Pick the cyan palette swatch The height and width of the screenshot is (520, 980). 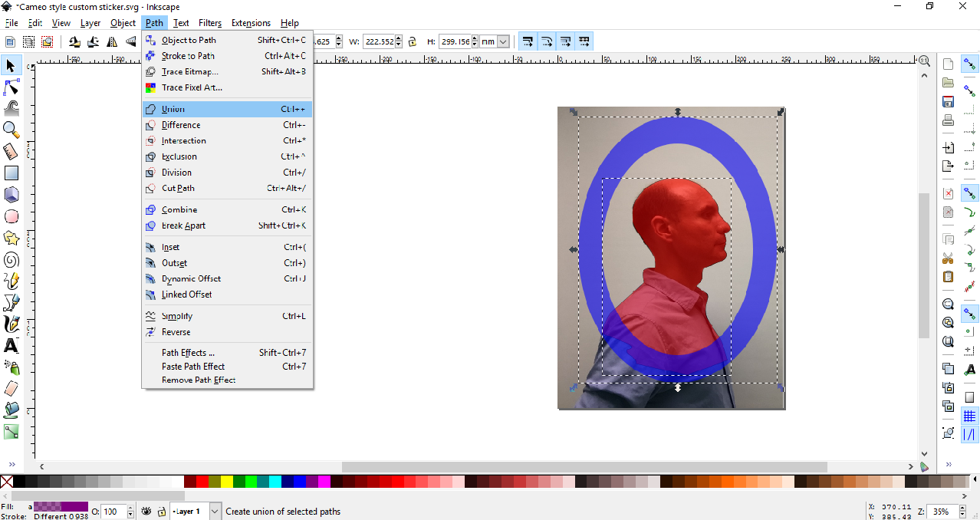(x=276, y=482)
